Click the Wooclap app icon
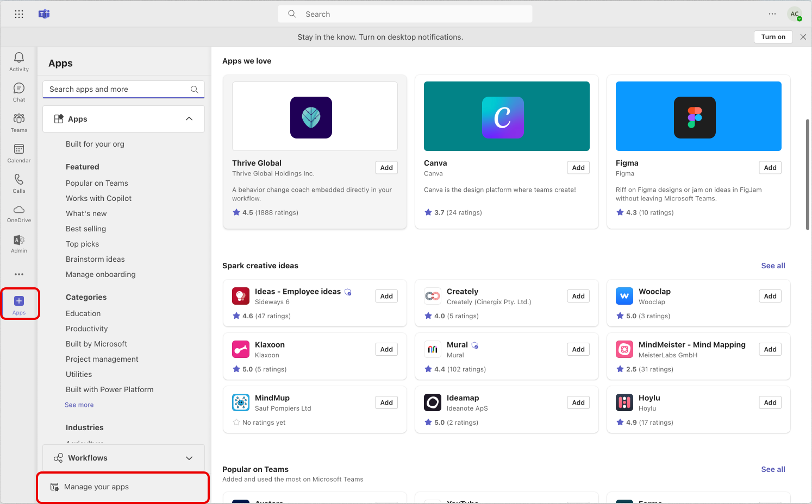The image size is (812, 504). (x=624, y=296)
